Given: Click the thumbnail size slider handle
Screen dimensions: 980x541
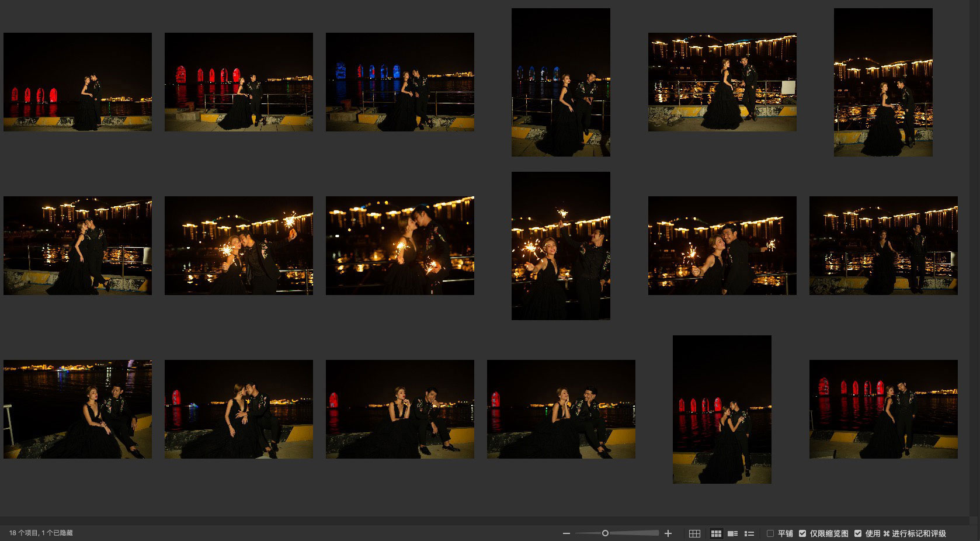Looking at the screenshot, I should tap(605, 533).
